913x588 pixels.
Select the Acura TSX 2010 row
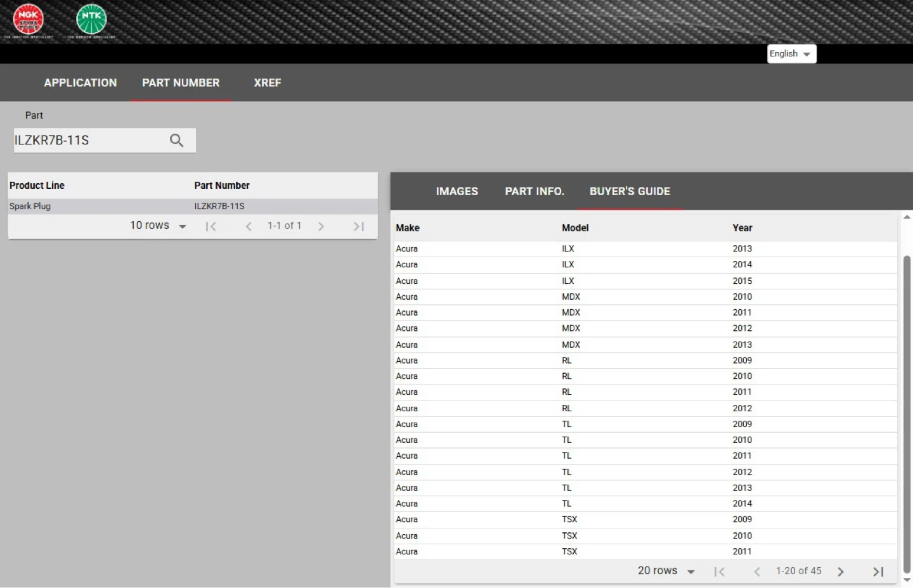click(645, 536)
